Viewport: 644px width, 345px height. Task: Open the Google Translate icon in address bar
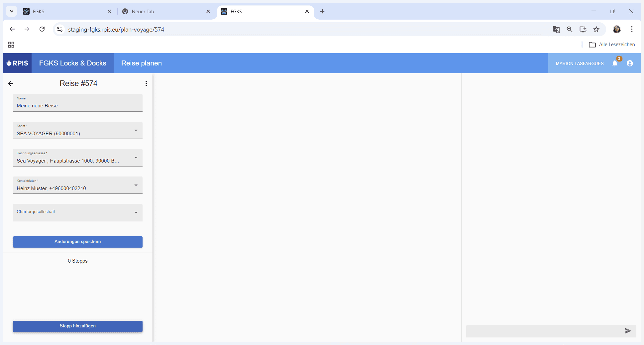[x=556, y=29]
